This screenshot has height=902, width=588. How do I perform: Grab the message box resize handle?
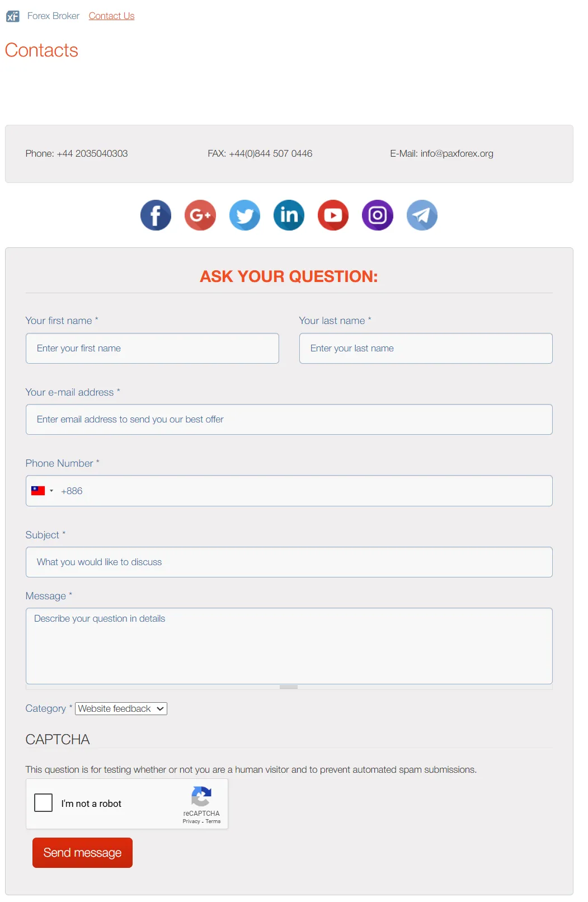(x=289, y=687)
